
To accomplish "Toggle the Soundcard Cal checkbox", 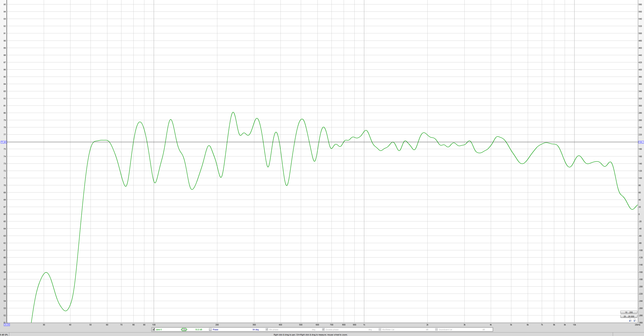I will coord(436,330).
